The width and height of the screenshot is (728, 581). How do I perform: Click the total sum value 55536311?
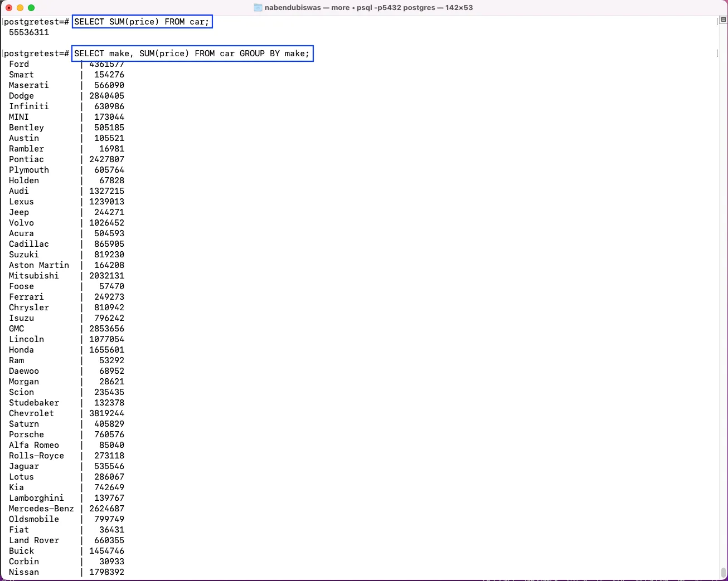click(x=29, y=32)
